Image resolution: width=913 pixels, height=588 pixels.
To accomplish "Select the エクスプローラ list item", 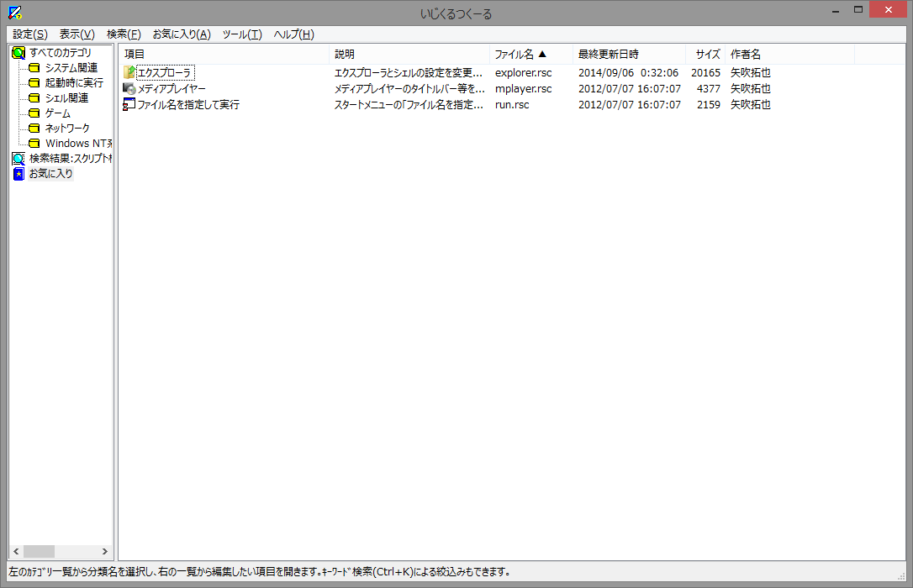I will point(165,73).
